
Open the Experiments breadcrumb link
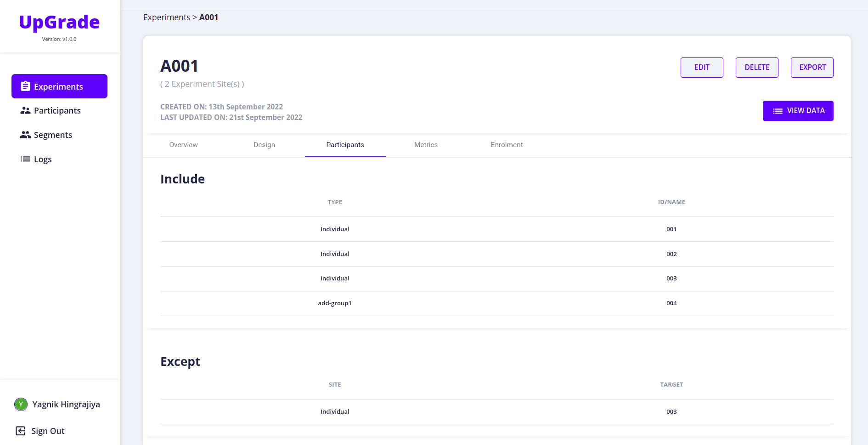click(x=166, y=17)
